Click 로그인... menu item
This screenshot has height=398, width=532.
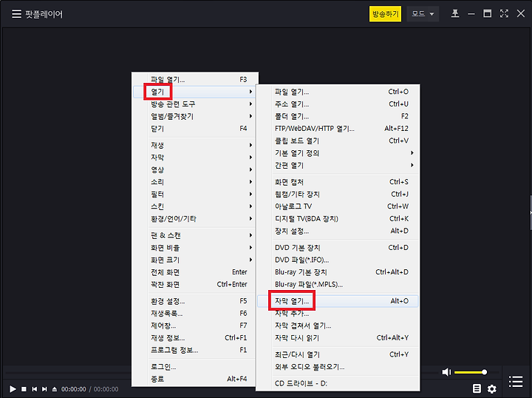click(x=195, y=366)
